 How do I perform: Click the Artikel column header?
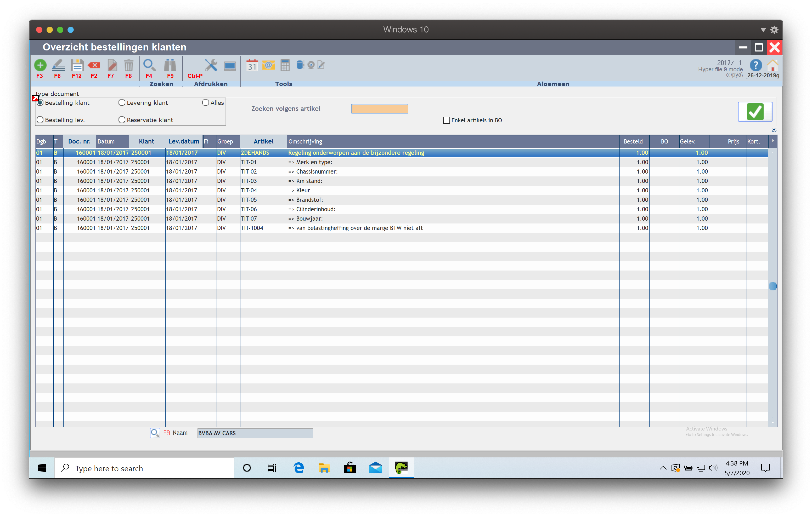click(x=263, y=142)
